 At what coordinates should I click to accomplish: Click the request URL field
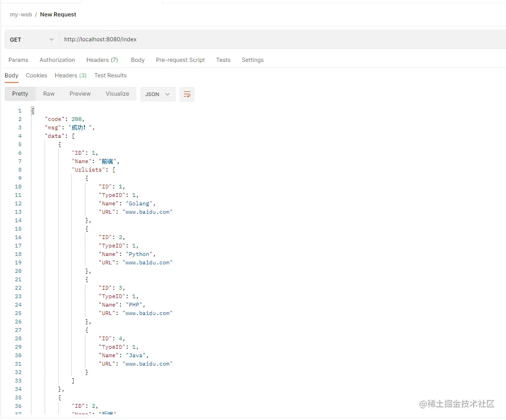pos(282,39)
